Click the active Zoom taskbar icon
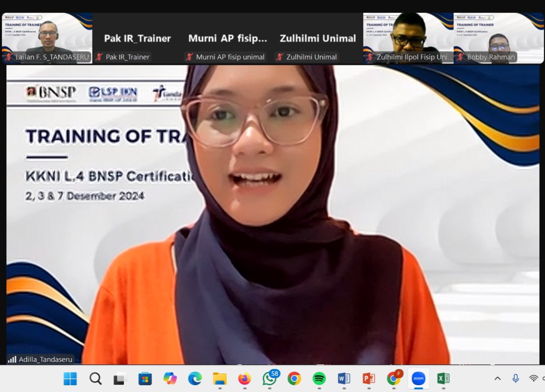Viewport: 545px width, 392px height. pyautogui.click(x=419, y=378)
